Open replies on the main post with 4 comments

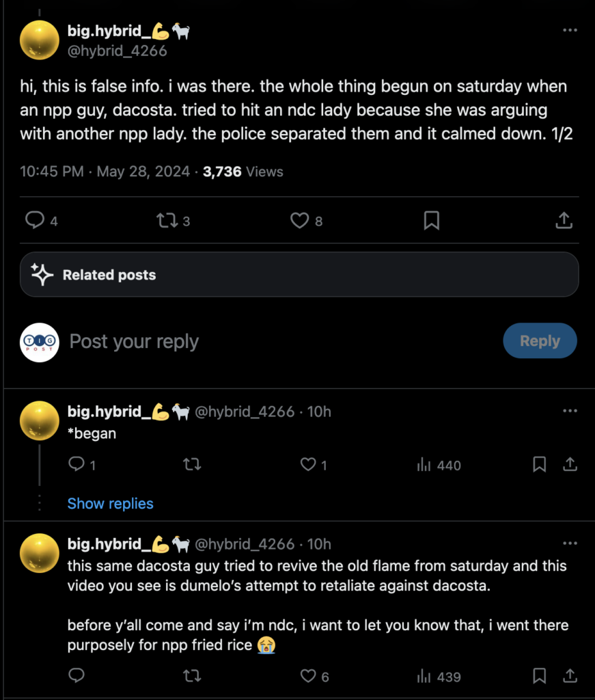[35, 221]
